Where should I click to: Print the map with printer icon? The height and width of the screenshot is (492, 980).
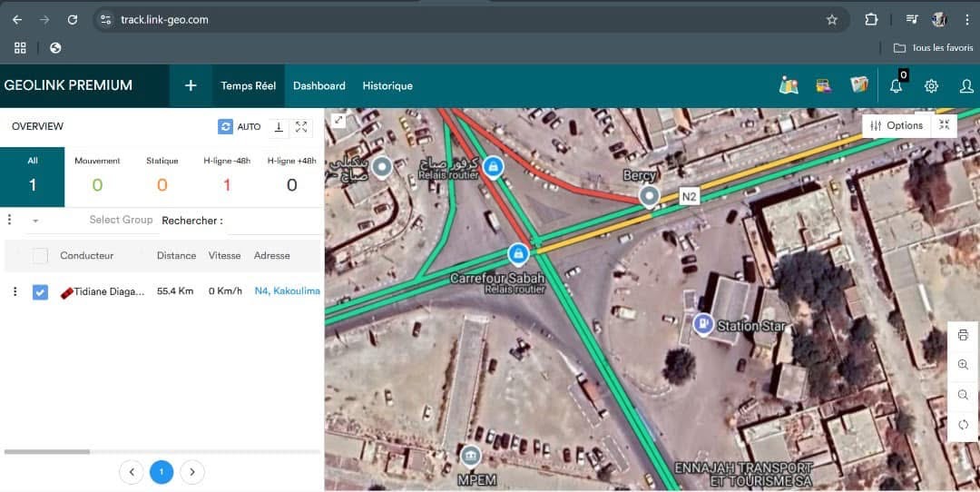click(x=963, y=335)
